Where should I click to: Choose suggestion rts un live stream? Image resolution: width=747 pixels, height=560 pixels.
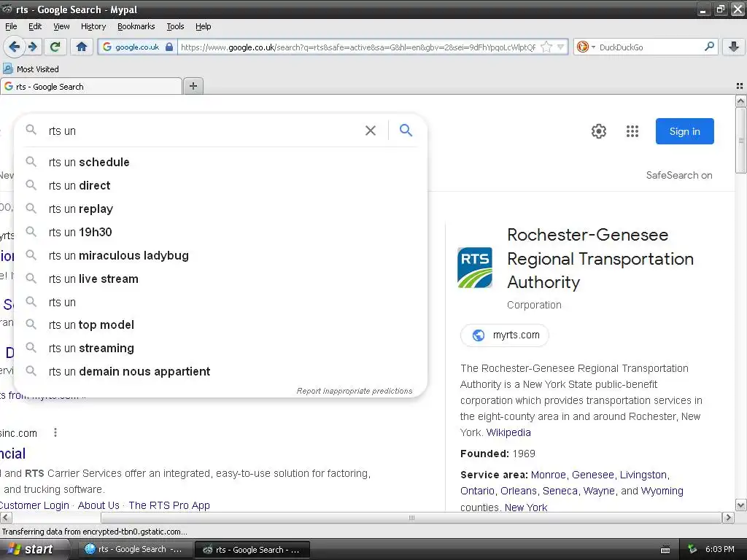coord(220,279)
